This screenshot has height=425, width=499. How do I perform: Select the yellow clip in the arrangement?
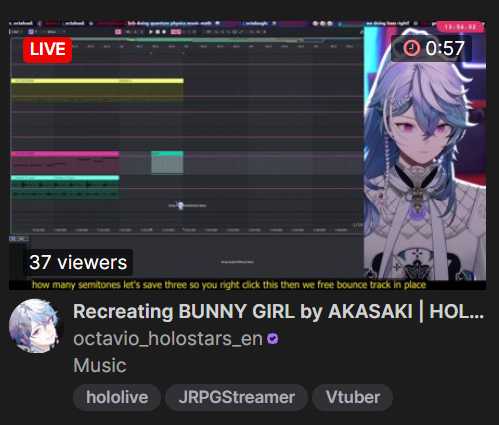[97, 90]
